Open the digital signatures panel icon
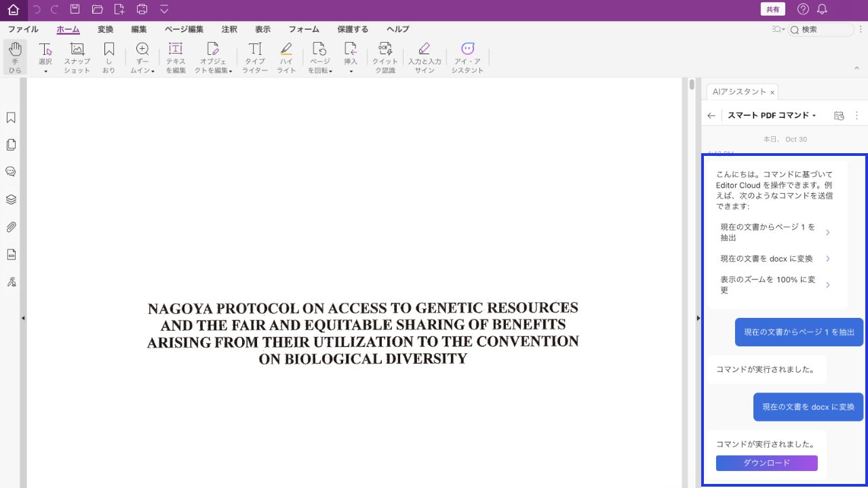Image resolution: width=868 pixels, height=488 pixels. pyautogui.click(x=11, y=282)
